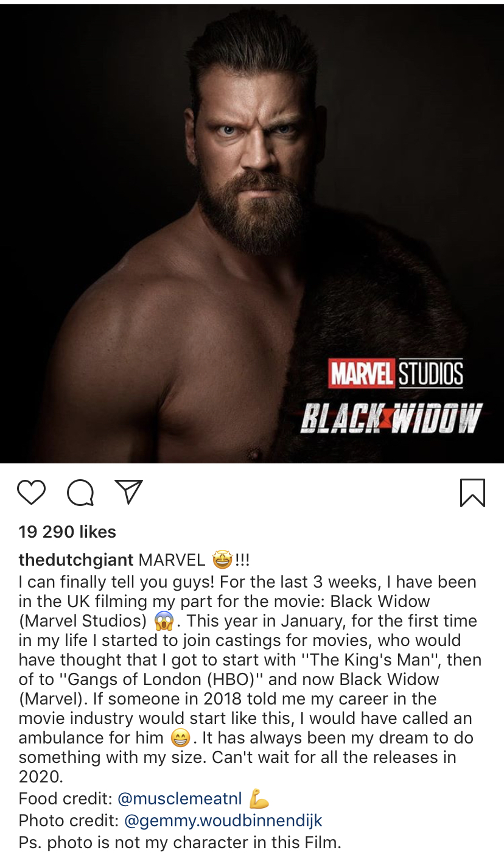Click the 'Photo credit:' label text

point(69,820)
